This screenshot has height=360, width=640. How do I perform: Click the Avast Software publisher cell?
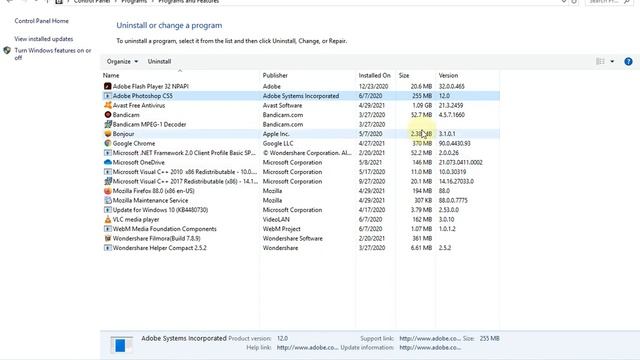pyautogui.click(x=282, y=105)
